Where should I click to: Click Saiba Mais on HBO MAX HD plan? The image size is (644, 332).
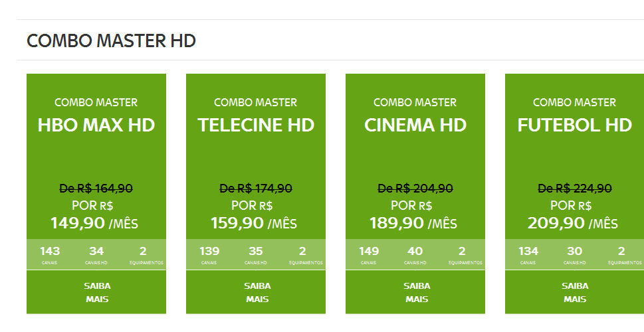[97, 292]
